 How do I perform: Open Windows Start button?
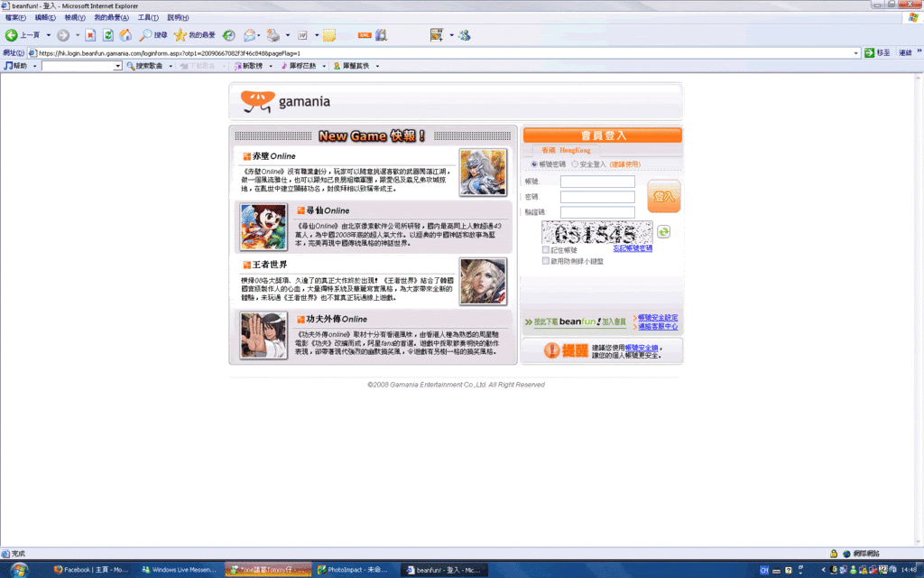coord(19,570)
